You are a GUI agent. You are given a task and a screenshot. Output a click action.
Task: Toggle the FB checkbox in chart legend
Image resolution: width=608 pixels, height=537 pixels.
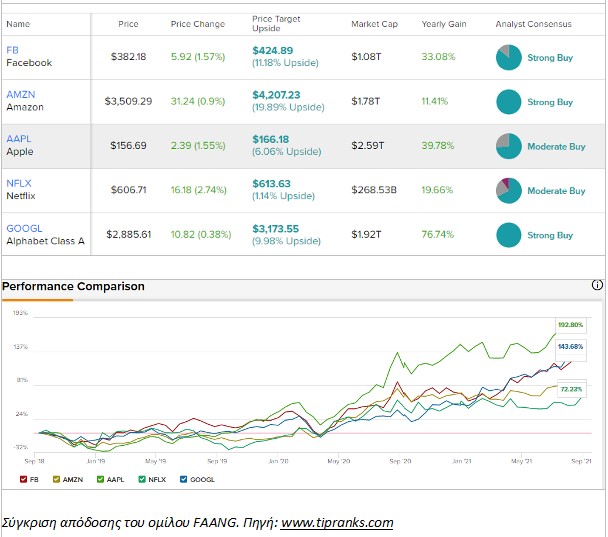pos(23,479)
